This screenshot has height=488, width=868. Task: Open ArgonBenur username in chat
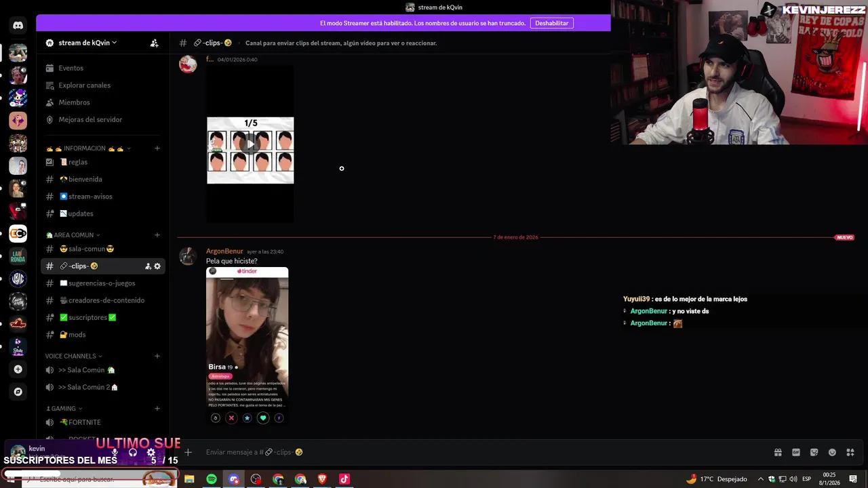(224, 251)
